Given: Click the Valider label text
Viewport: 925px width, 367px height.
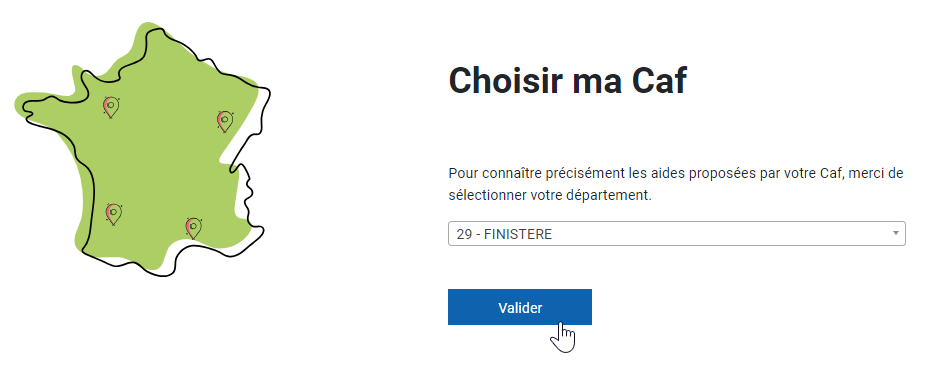Looking at the screenshot, I should (520, 307).
